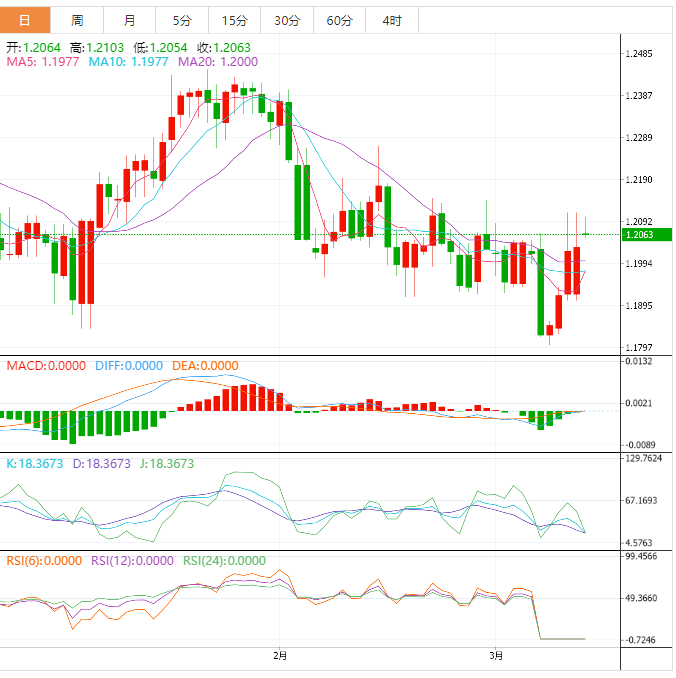Select the 15分 timeframe tab
The height and width of the screenshot is (678, 676).
[x=234, y=20]
